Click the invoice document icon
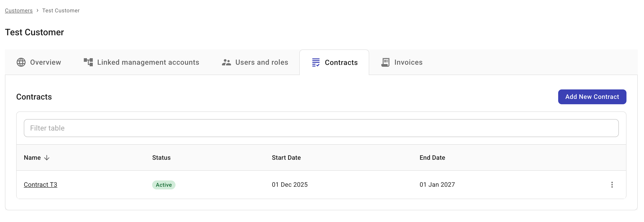The height and width of the screenshot is (222, 644). [x=385, y=62]
